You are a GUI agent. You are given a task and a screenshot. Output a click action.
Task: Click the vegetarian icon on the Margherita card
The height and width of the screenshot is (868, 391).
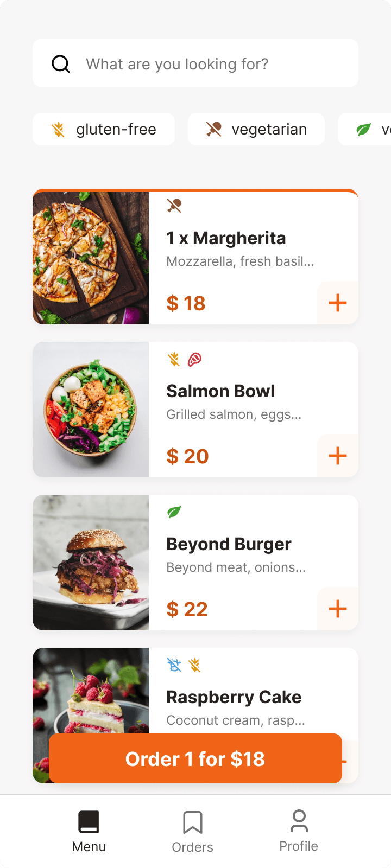click(x=174, y=206)
